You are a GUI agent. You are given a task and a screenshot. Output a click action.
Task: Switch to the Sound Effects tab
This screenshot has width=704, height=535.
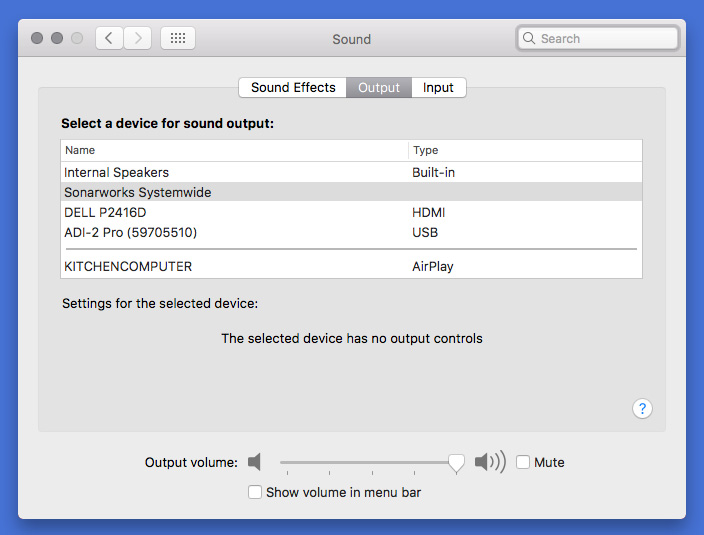(293, 87)
